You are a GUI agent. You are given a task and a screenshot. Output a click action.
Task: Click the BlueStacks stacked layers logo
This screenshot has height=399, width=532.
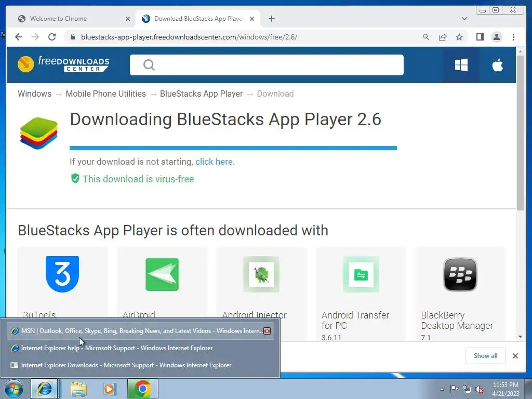tap(38, 134)
